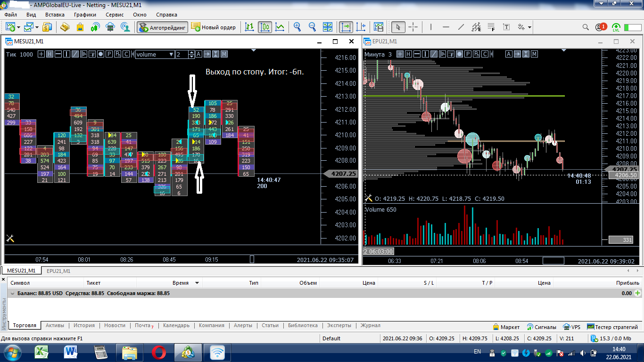Toggle the M button in EPU21 chart panel

click(x=534, y=54)
